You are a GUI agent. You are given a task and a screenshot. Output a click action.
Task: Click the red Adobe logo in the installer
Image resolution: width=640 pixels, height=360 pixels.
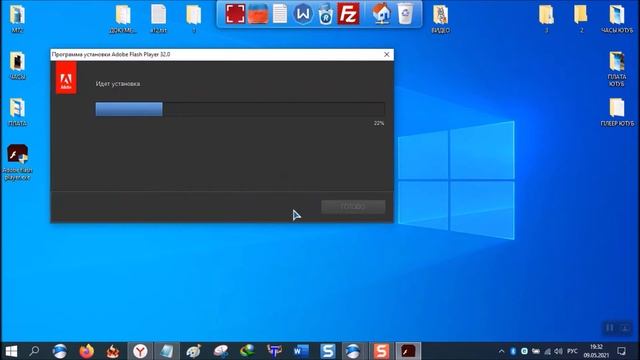coord(66,78)
